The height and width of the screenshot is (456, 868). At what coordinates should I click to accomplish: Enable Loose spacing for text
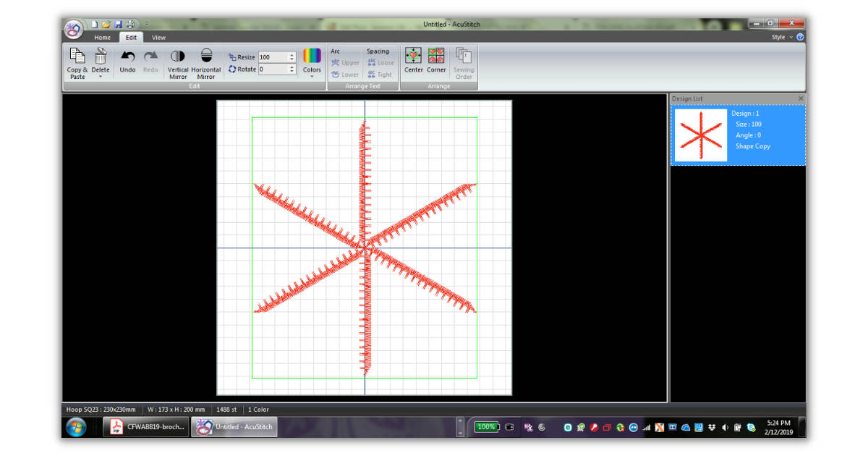pos(380,62)
